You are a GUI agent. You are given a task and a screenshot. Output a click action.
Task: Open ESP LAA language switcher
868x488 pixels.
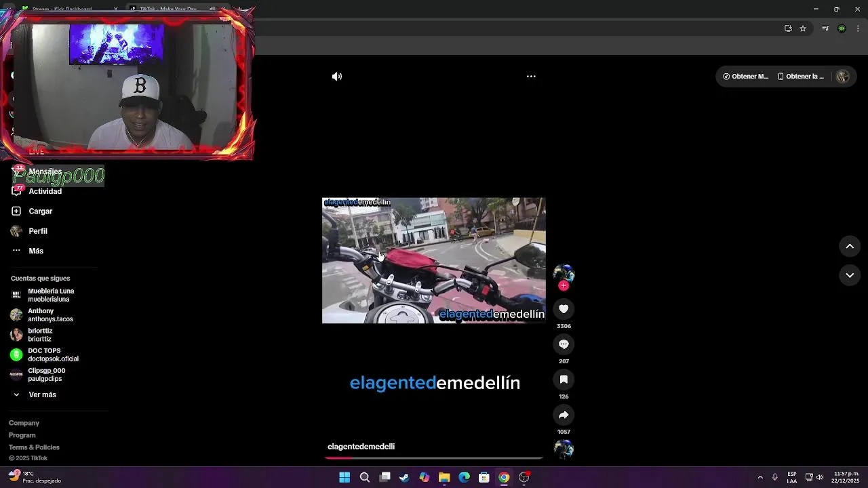792,477
